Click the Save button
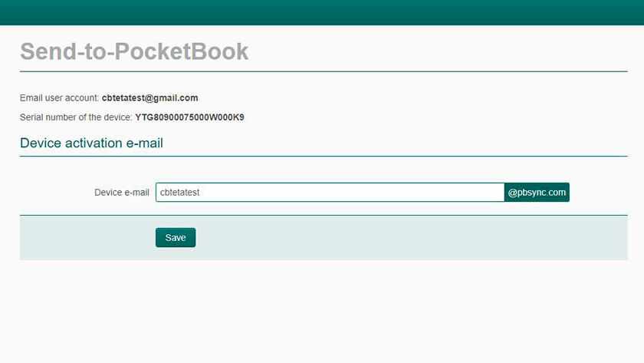The height and width of the screenshot is (363, 644). click(176, 238)
